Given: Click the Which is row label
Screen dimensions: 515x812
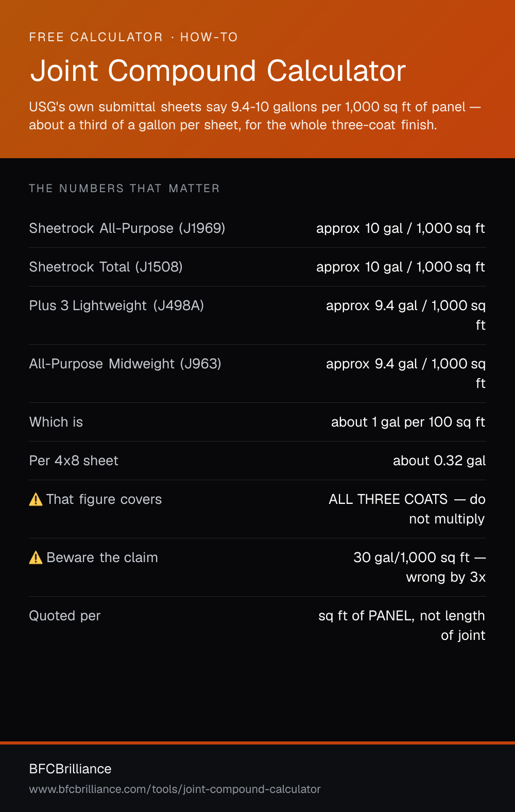Looking at the screenshot, I should point(56,422).
